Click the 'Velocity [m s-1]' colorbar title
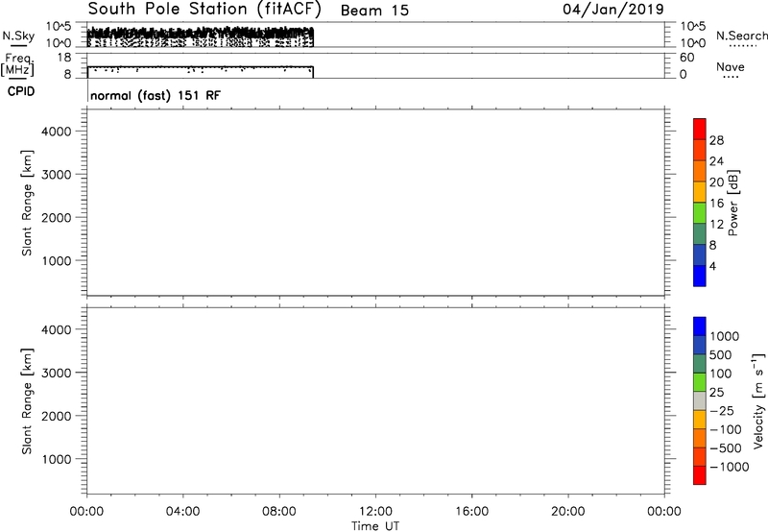Viewport: 768px width, 532px height. point(757,400)
